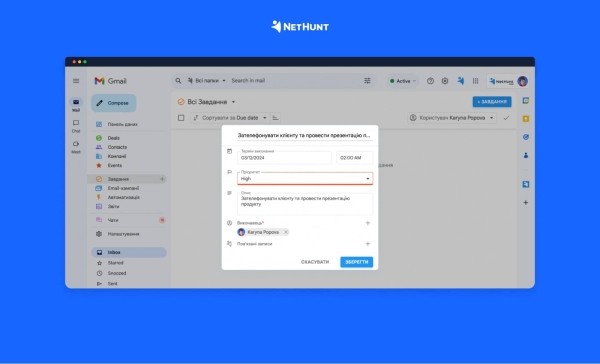Open the Keep side panel icon

pyautogui.click(x=526, y=119)
